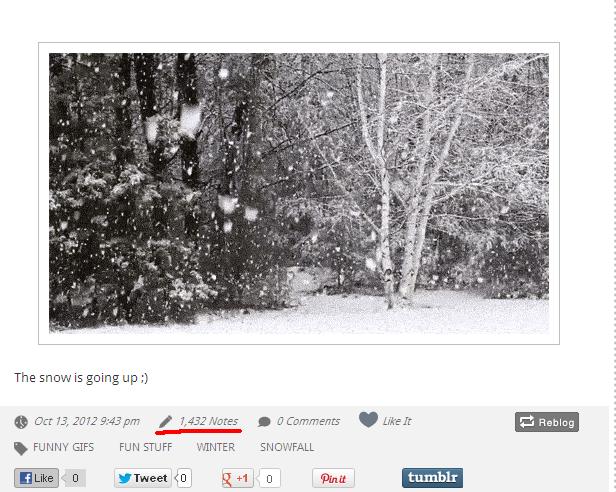This screenshot has height=492, width=616.
Task: Open the SNOWFALL tag
Action: point(287,447)
